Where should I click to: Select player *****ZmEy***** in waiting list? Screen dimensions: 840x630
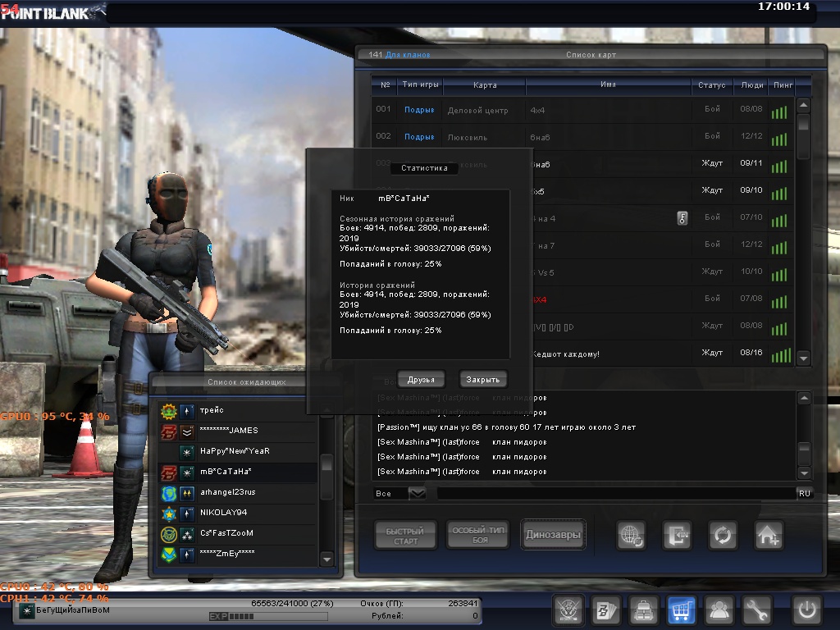(x=237, y=555)
